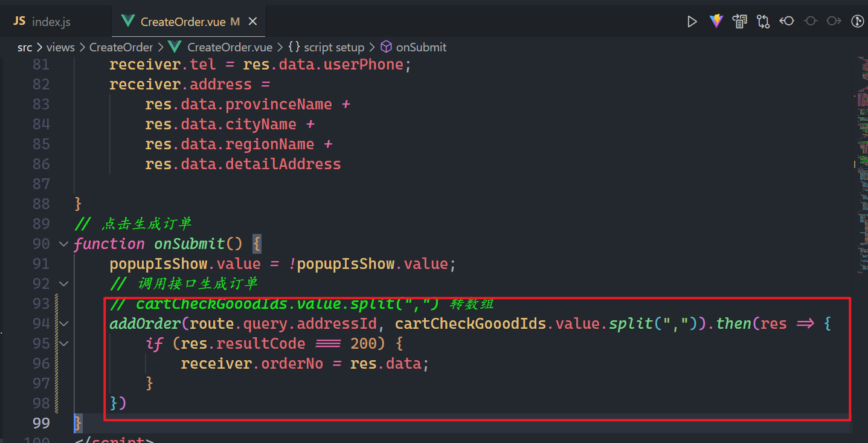Collapse the fold arrow at line 90
The image size is (868, 443).
coord(63,244)
